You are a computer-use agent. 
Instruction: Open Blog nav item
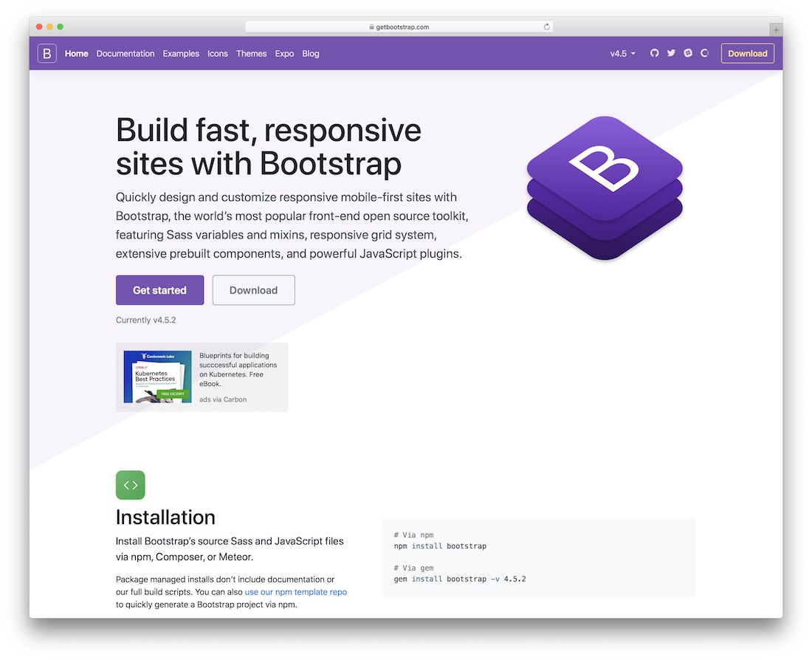pos(311,53)
